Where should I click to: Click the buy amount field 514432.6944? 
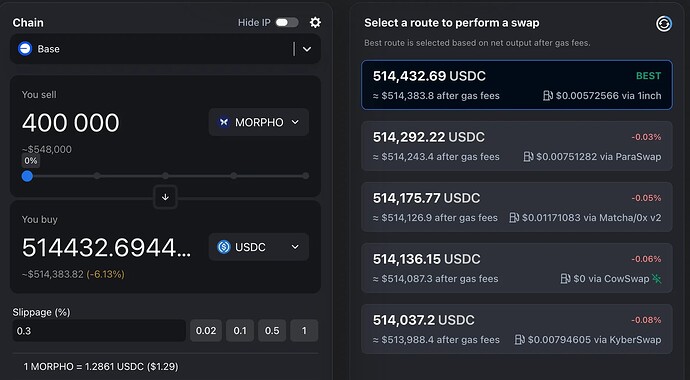[106, 247]
